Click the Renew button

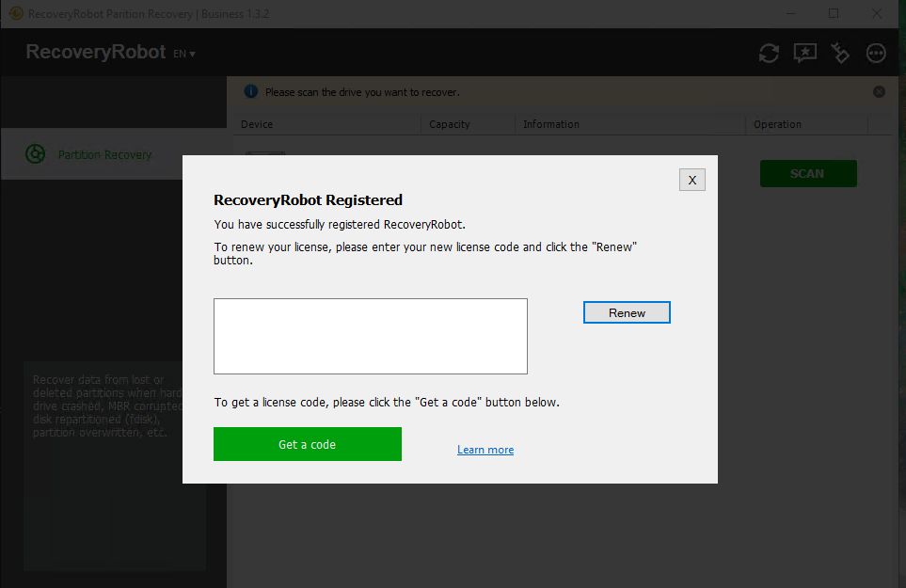627,312
